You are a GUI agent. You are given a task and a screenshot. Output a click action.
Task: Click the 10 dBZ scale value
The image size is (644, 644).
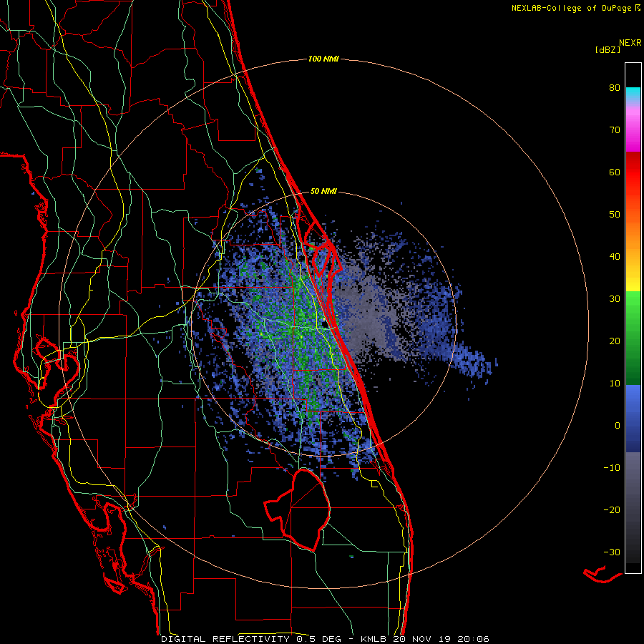(615, 384)
